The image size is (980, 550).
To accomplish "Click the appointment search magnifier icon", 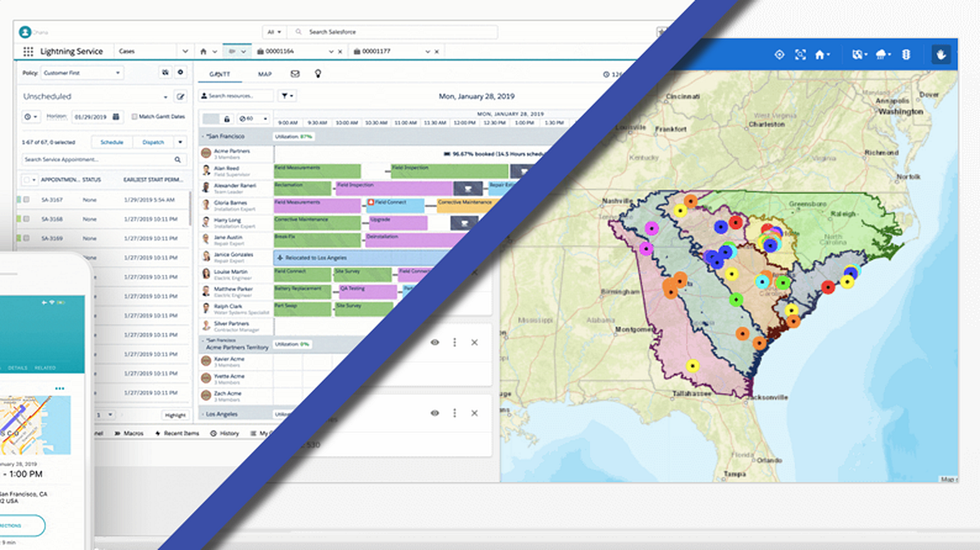I will pyautogui.click(x=178, y=160).
